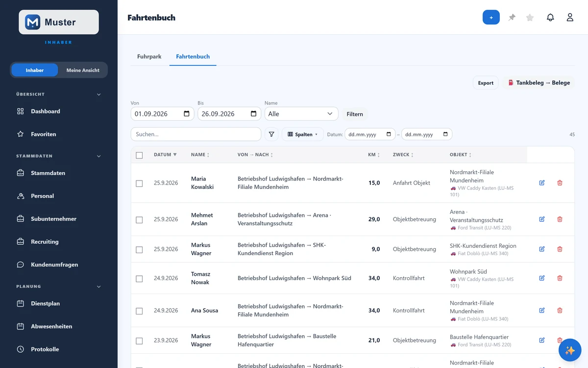Viewport: 588px width, 368px height.
Task: Click the Von date field 01.09.2026
Action: tap(163, 114)
